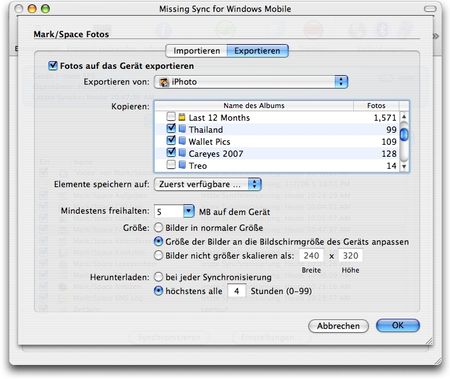Click the 128 photo count value
This screenshot has height=379, width=450.
[389, 154]
